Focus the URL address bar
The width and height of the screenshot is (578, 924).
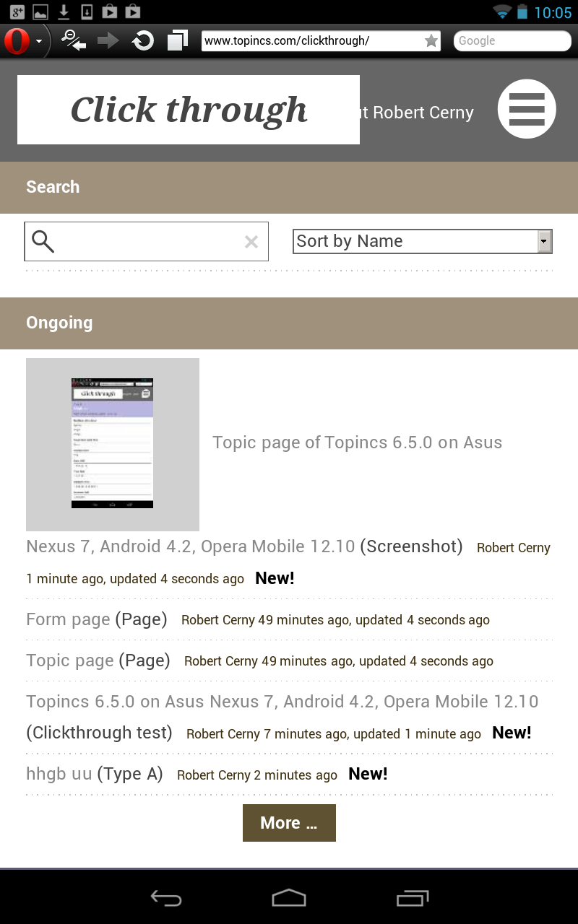click(311, 41)
